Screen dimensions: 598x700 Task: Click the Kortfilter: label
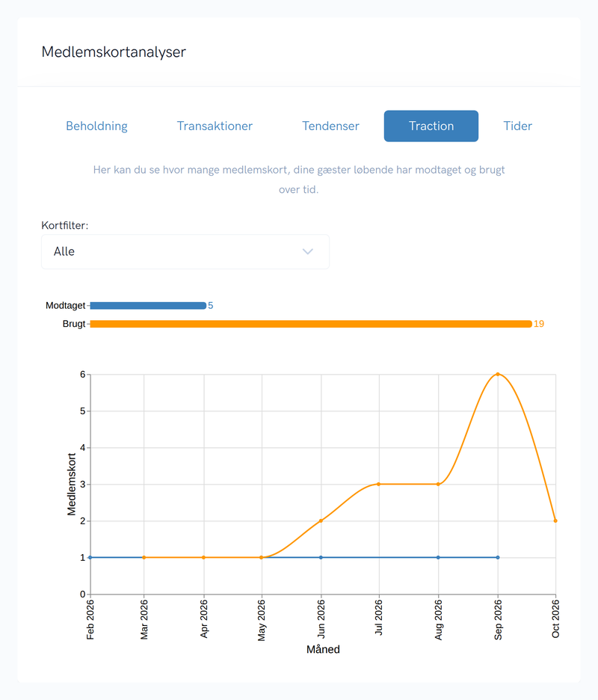(65, 225)
